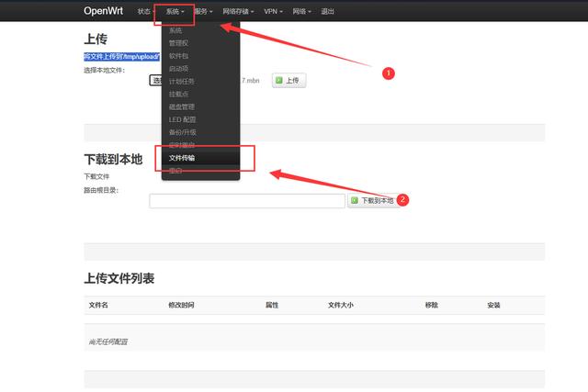Click the choose local file button
Viewport: 588px width, 392px height.
click(x=155, y=80)
